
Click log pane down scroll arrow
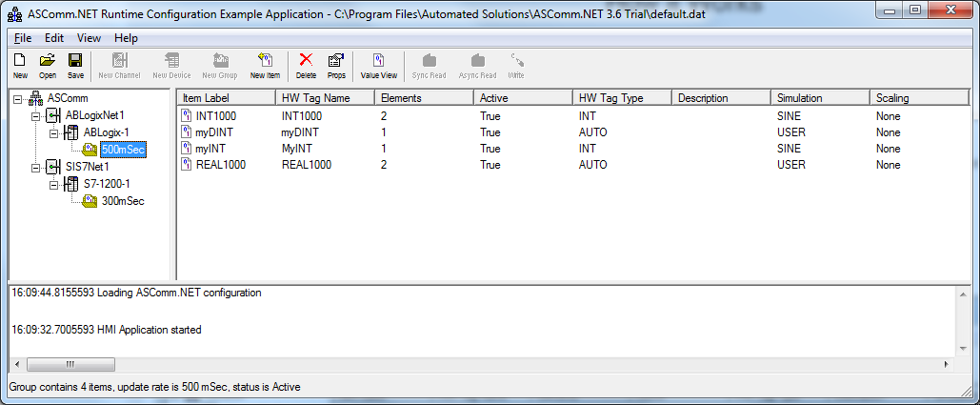[963, 350]
